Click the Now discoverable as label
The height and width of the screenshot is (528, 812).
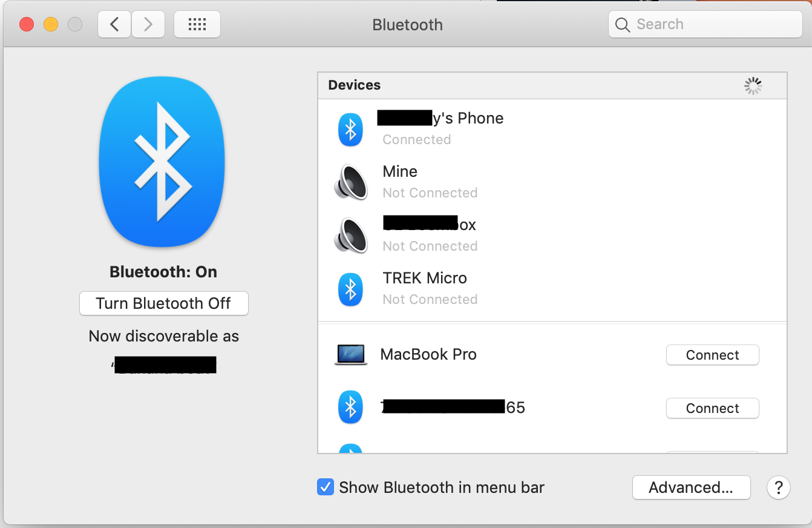coord(164,336)
